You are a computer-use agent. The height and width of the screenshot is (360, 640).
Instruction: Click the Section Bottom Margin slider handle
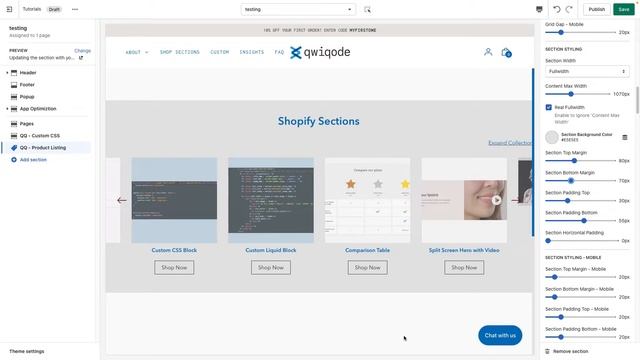[x=571, y=180]
